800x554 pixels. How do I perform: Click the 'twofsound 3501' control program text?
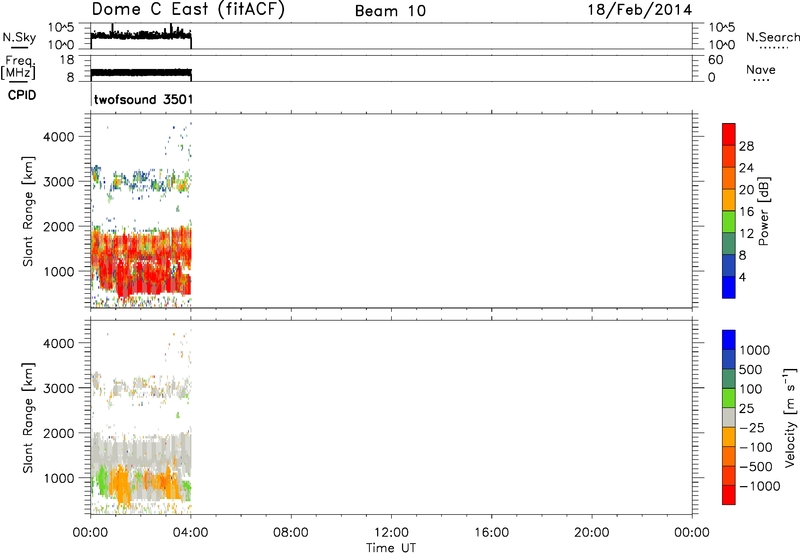[x=143, y=99]
